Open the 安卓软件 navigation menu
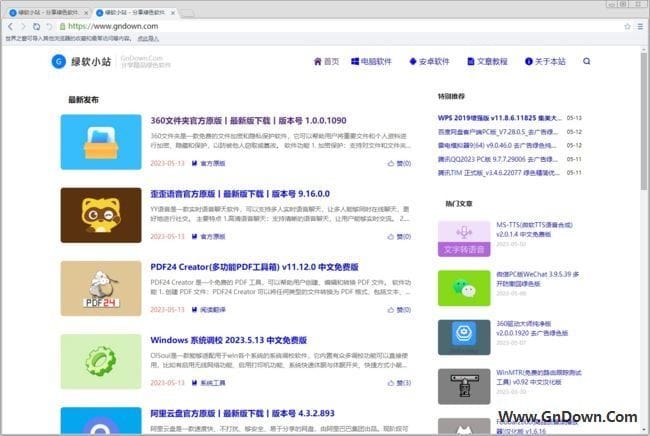The height and width of the screenshot is (436, 650). coord(429,61)
